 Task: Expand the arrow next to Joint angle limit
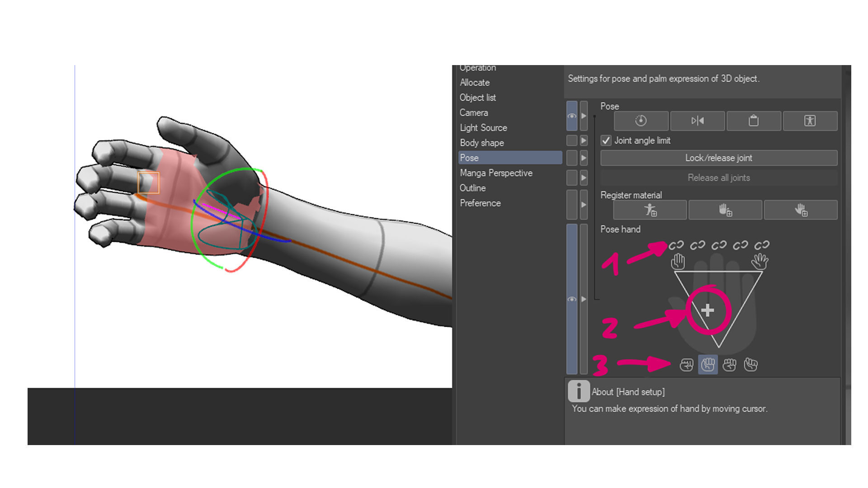click(x=584, y=141)
